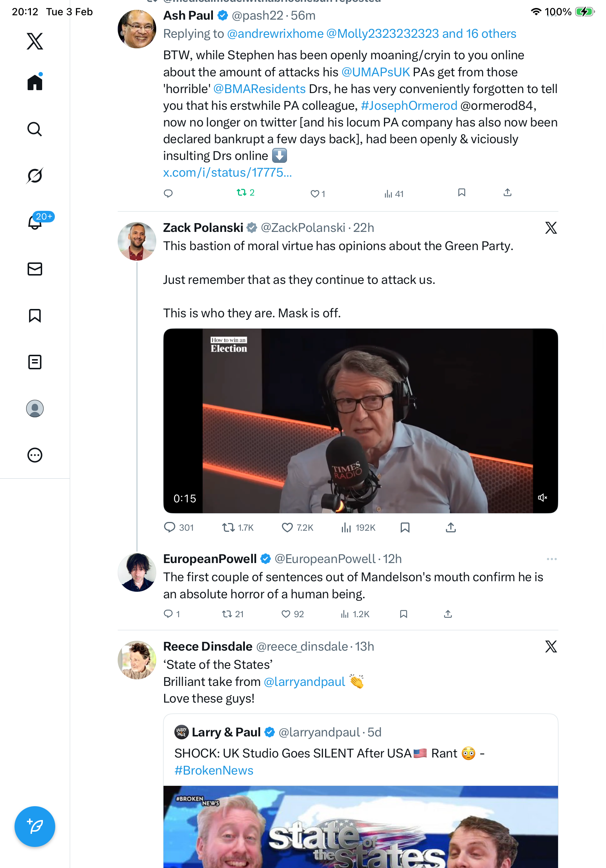
Task: Open the More menu in sidebar
Action: 35,455
